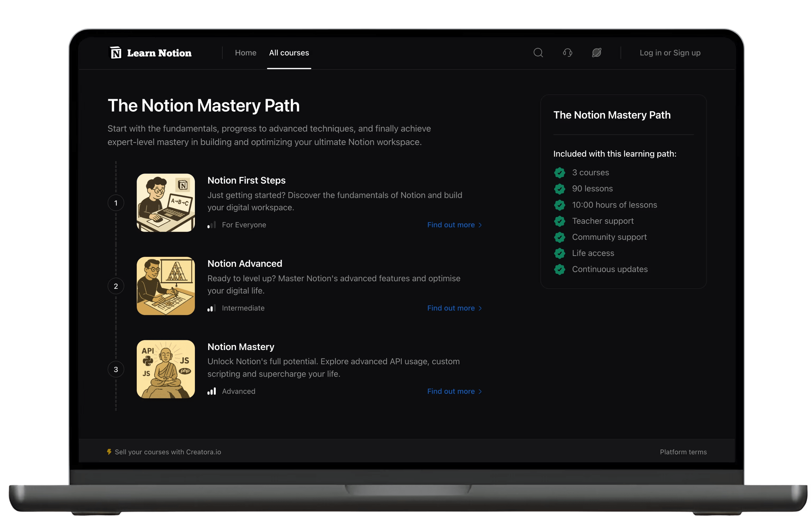Open Find out more for Notion Mastery
Viewport: 812px width, 523px height.
coord(454,391)
